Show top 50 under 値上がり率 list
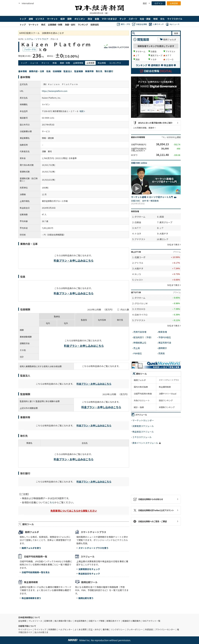Viewport: 199px width, 644px height. pyautogui.click(x=174, y=285)
